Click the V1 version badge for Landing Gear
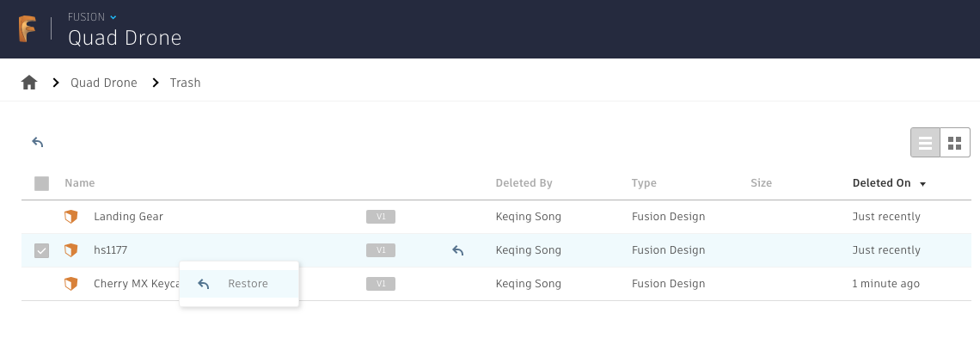This screenshot has width=980, height=363. point(381,217)
